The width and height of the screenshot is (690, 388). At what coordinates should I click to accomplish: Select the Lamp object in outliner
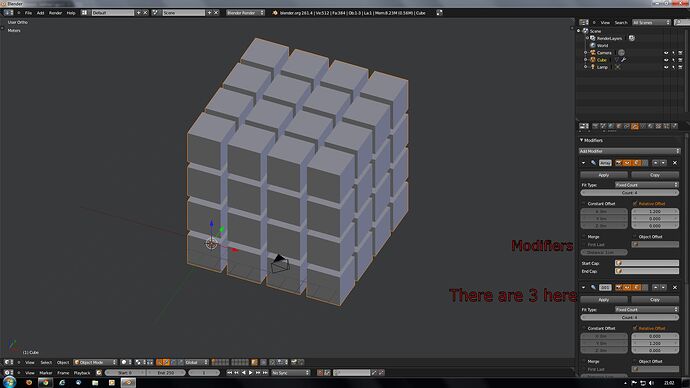click(602, 67)
